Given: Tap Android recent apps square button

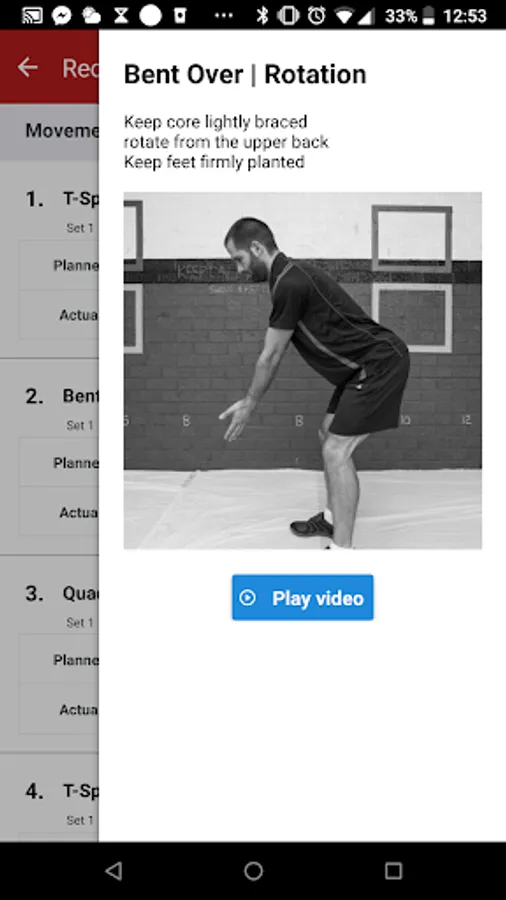Looking at the screenshot, I should tap(393, 871).
